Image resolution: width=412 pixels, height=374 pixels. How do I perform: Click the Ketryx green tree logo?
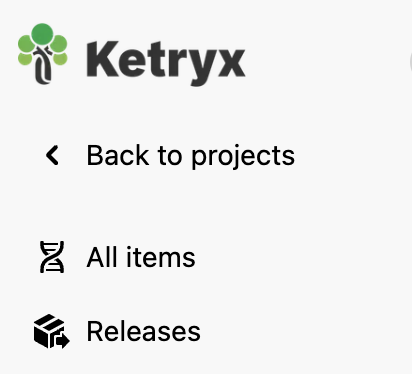tap(43, 54)
